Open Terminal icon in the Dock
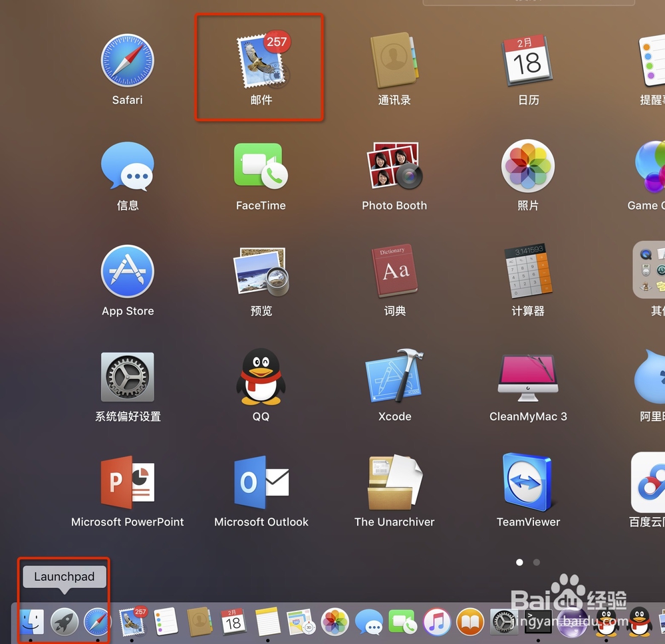 tap(538, 622)
